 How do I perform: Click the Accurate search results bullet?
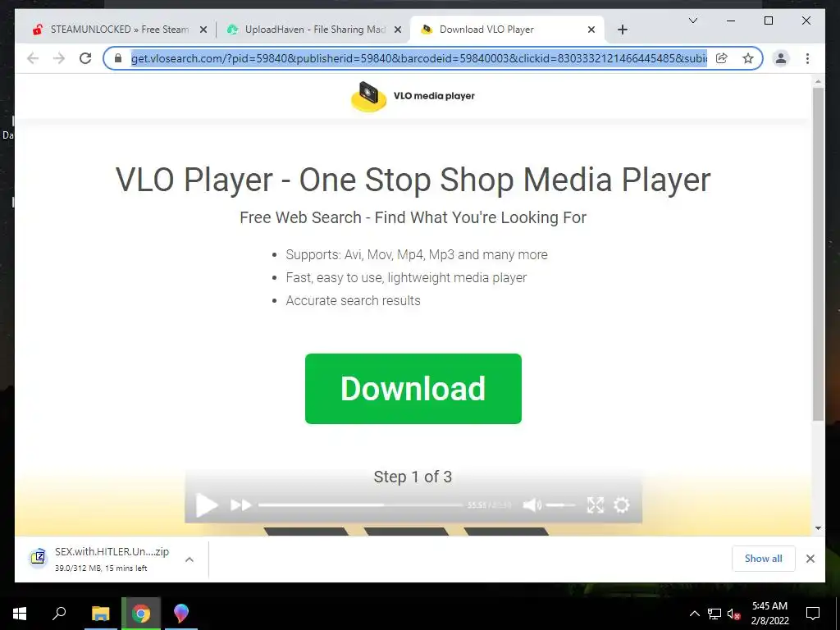[x=353, y=300]
